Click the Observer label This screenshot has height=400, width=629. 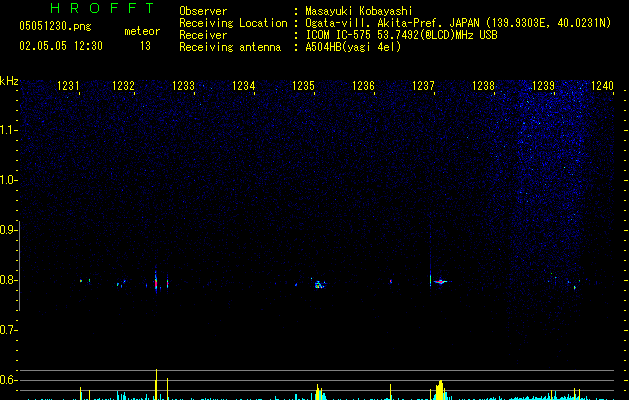pyautogui.click(x=203, y=11)
